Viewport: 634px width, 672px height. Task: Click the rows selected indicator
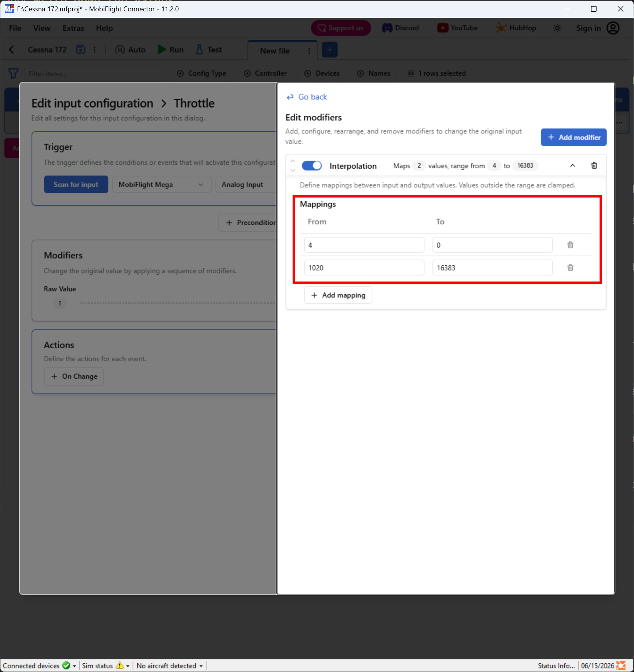[437, 73]
